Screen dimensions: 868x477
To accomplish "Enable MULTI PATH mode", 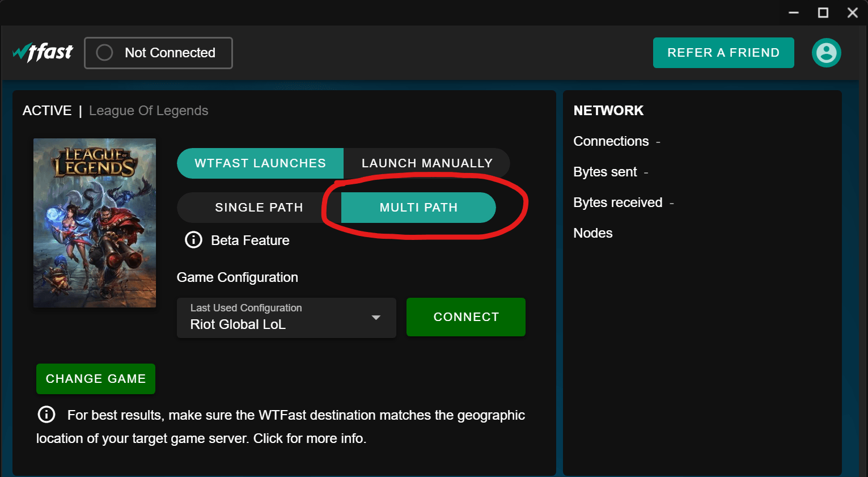I will tap(418, 208).
